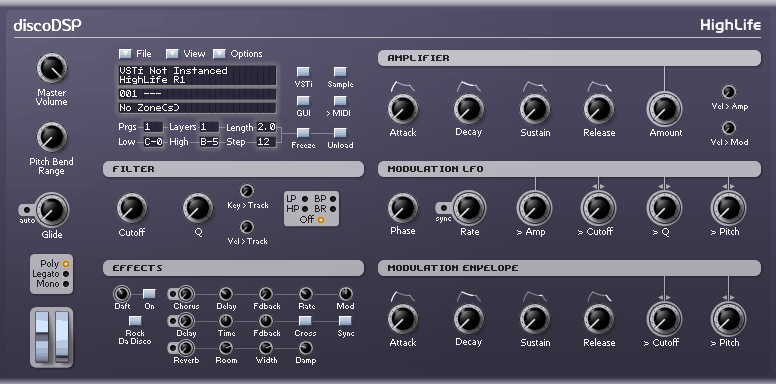The image size is (776, 384).
Task: Click the Layers value field
Action: 209,127
